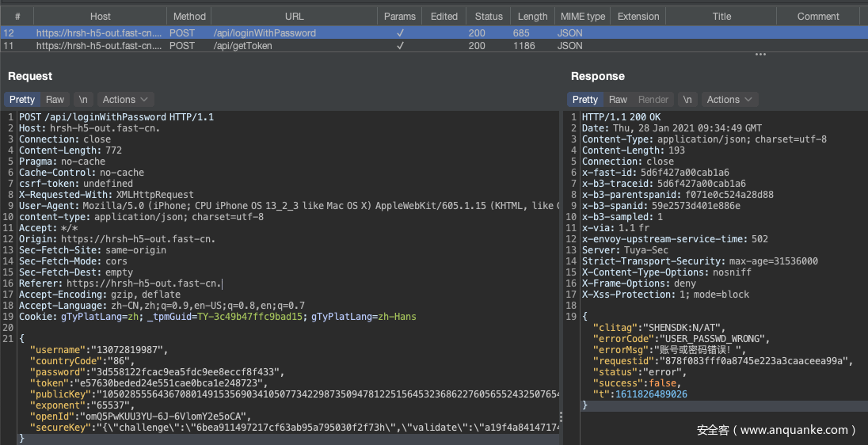The width and height of the screenshot is (868, 445).
Task: Switch to Raw tab in Response panel
Action: pyautogui.click(x=618, y=100)
